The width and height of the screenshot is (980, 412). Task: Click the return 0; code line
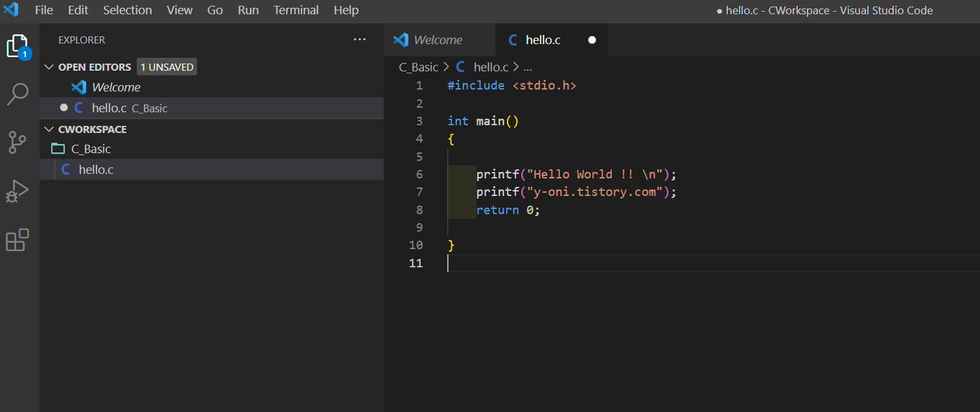tap(508, 210)
